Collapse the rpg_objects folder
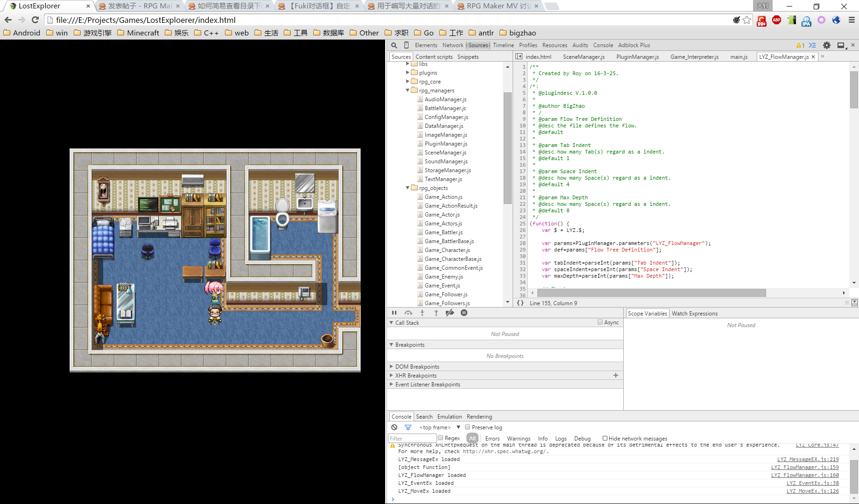859x504 pixels. point(408,188)
